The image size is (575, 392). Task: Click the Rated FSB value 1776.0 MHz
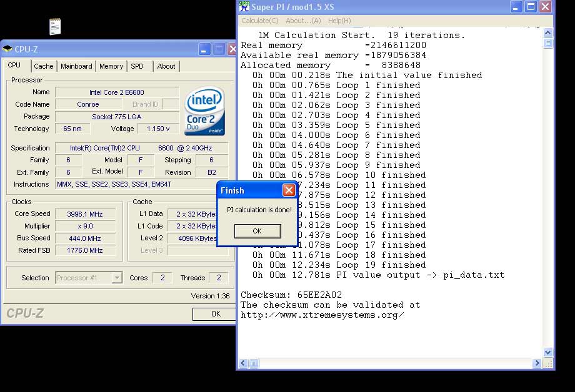(x=85, y=250)
